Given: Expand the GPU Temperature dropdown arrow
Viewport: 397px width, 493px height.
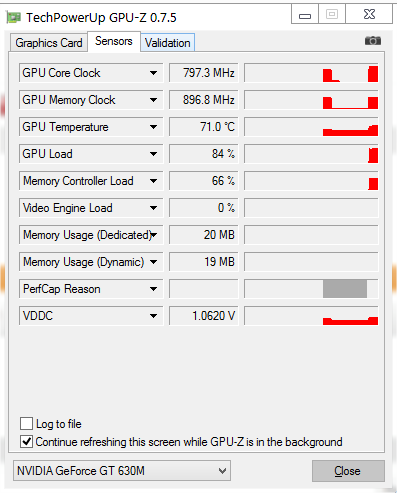Looking at the screenshot, I should 153,127.
